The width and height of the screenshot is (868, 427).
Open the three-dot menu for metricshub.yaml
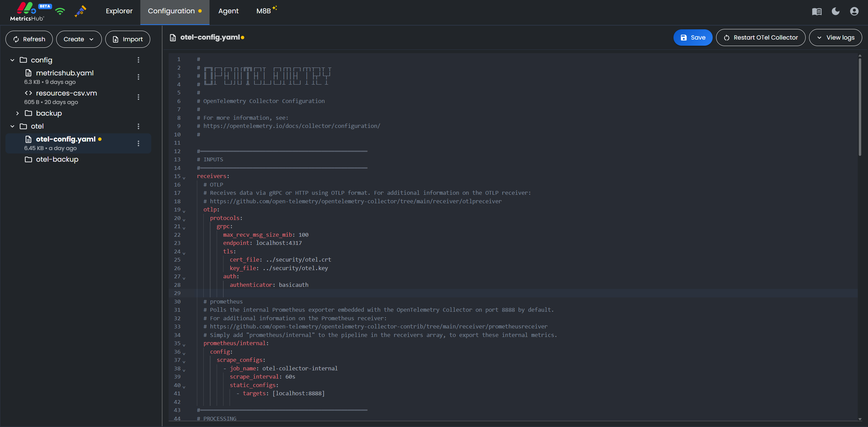[x=138, y=77]
